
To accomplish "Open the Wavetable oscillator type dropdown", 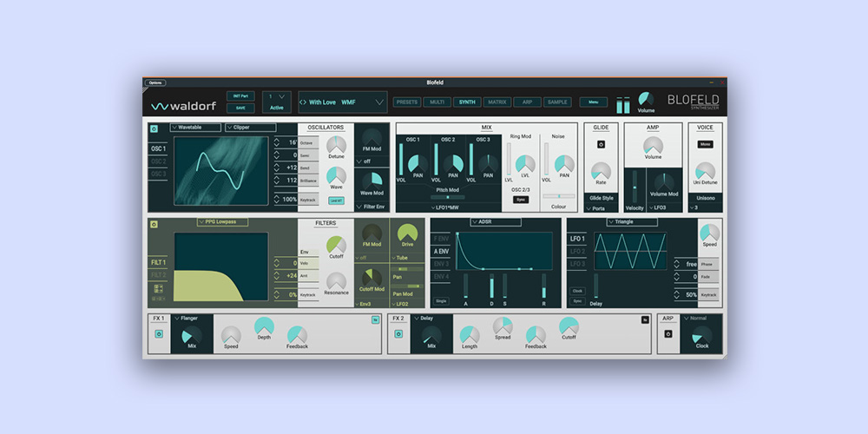I will tap(195, 128).
